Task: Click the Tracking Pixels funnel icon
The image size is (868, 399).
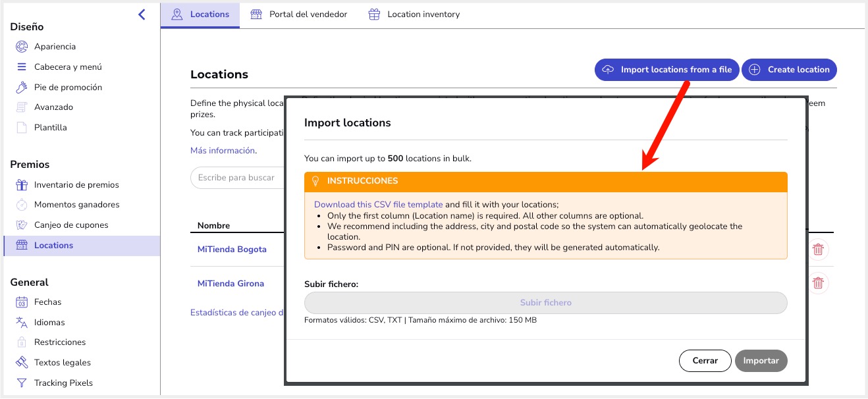Action: click(22, 383)
